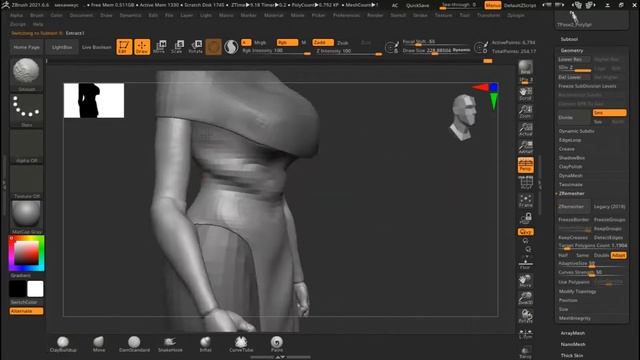The height and width of the screenshot is (360, 640).
Task: Expand EdgeLoop section
Action: tap(570, 140)
